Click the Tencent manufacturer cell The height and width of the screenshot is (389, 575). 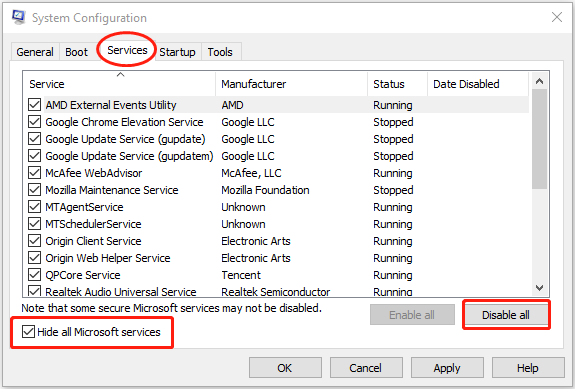241,275
